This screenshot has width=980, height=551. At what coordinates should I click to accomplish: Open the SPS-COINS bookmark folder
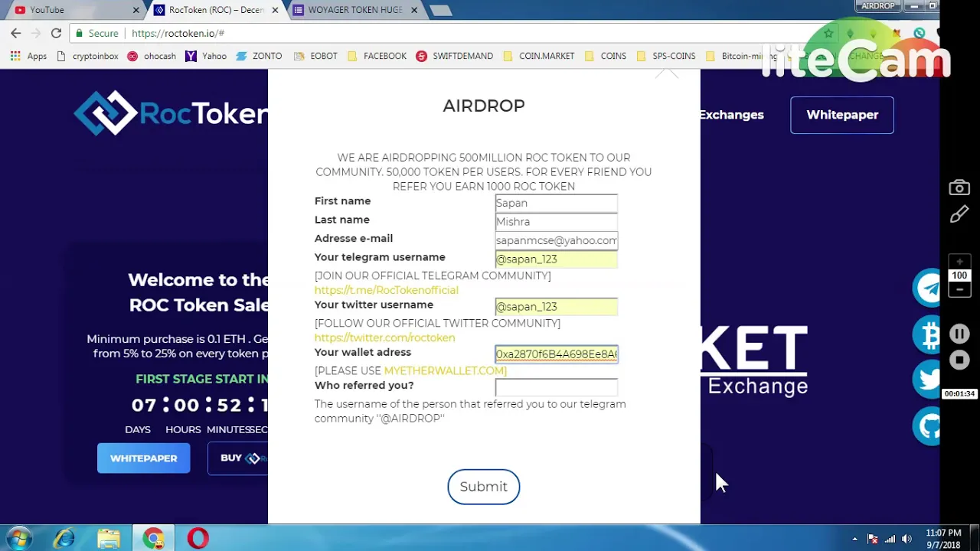665,56
